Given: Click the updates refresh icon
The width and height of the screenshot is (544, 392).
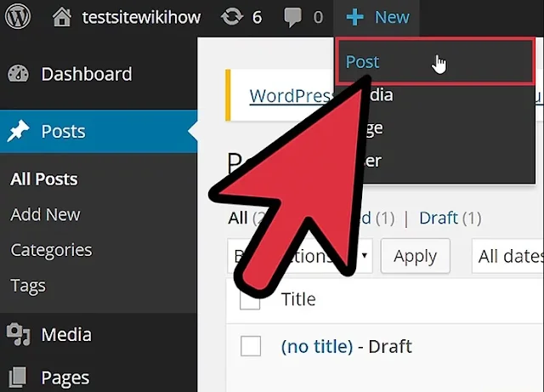Looking at the screenshot, I should pyautogui.click(x=232, y=17).
